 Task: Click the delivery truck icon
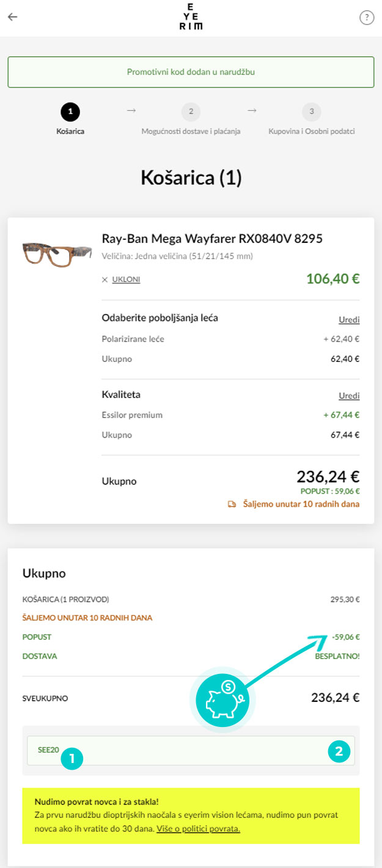[232, 504]
